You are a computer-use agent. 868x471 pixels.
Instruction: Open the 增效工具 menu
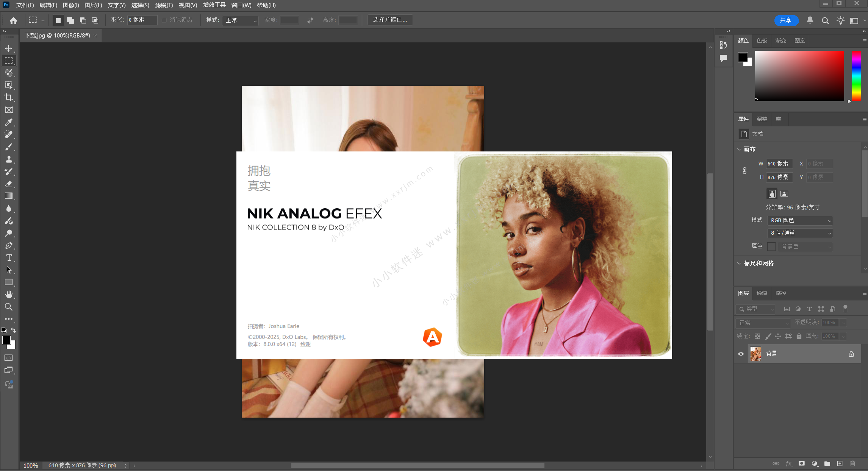[214, 5]
